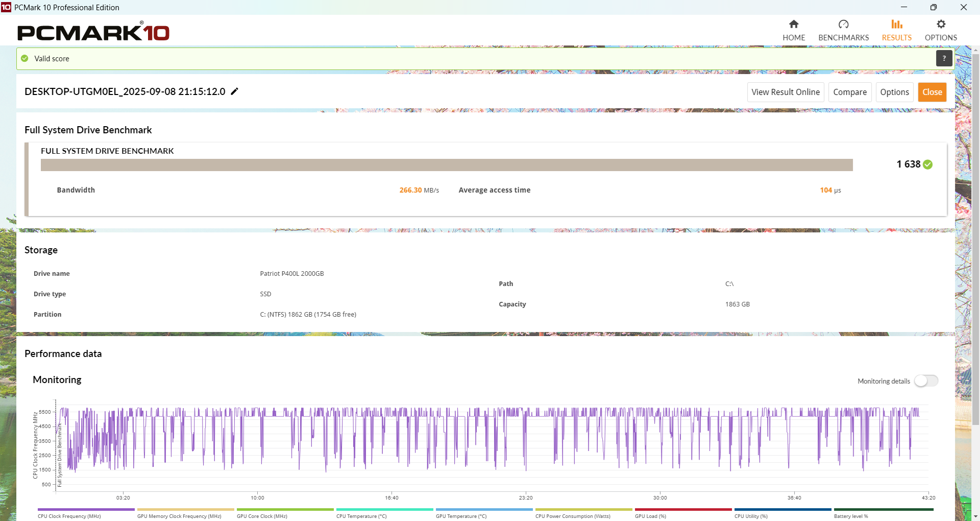
Task: Close the result with orange Close button
Action: click(x=932, y=92)
